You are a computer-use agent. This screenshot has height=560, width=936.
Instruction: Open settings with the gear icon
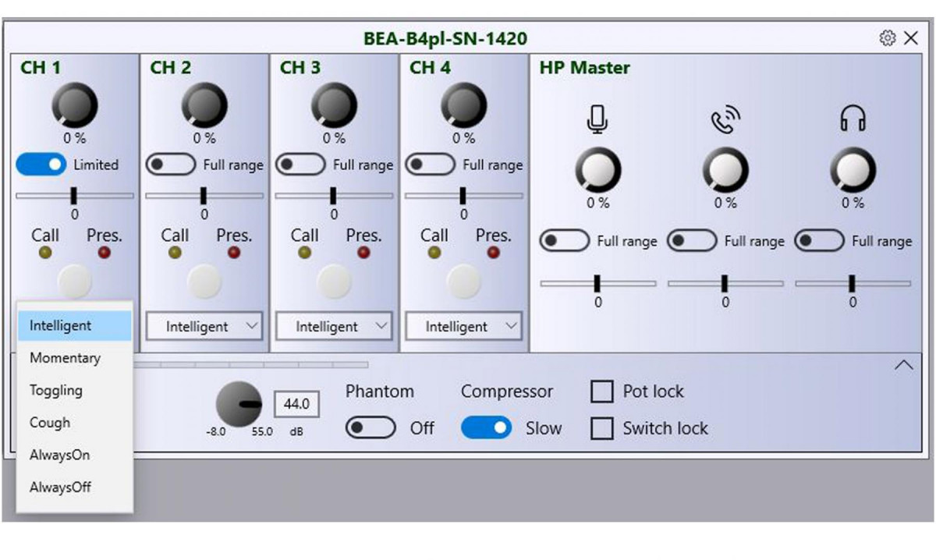(x=887, y=38)
